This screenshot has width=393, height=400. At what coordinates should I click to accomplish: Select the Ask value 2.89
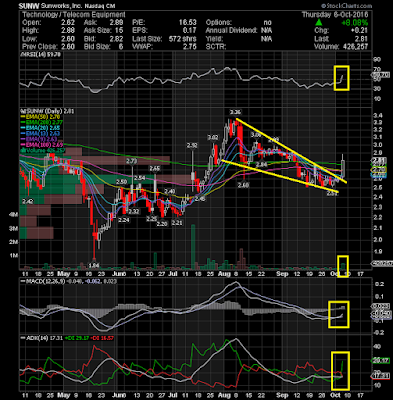pos(116,23)
